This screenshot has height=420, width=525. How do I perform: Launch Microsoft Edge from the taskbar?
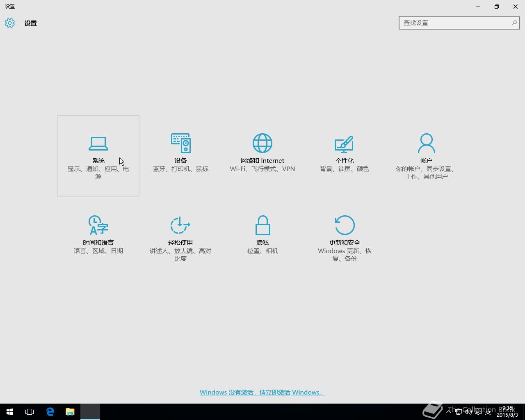tap(50, 412)
